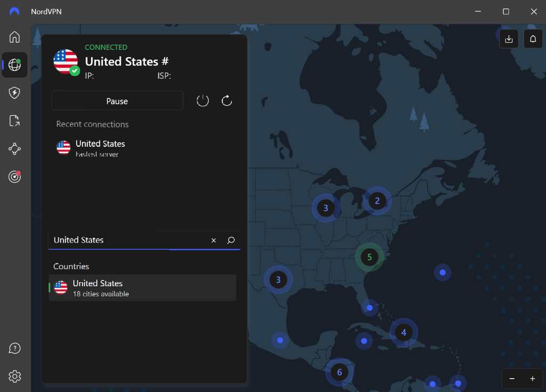The height and width of the screenshot is (392, 546).
Task: Reconnect using the refresh icon
Action: [x=227, y=101]
